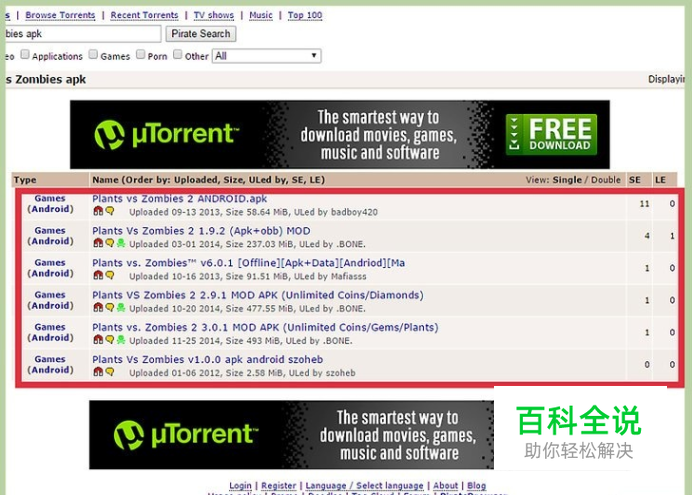Sort results by Uploaded
Viewport: 692px width, 495px height.
[196, 180]
